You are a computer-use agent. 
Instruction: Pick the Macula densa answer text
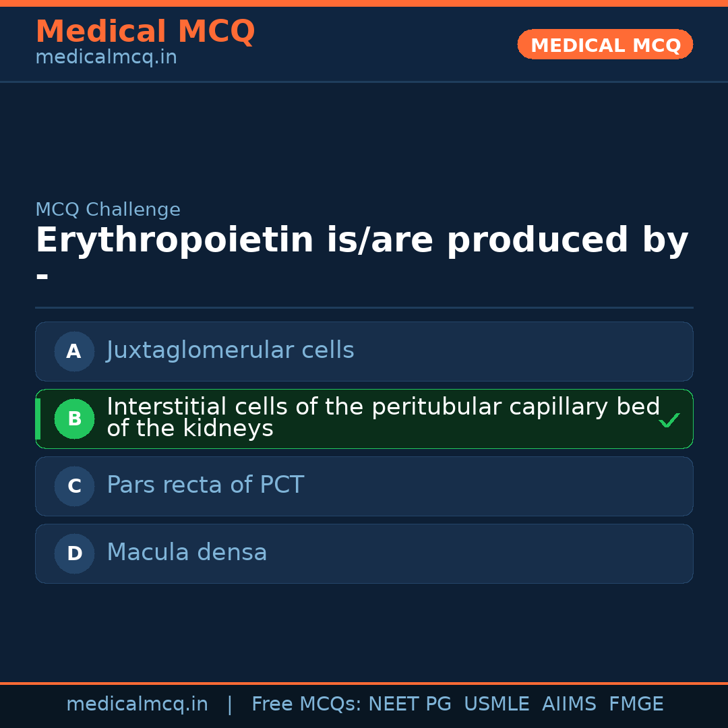pyautogui.click(x=187, y=553)
